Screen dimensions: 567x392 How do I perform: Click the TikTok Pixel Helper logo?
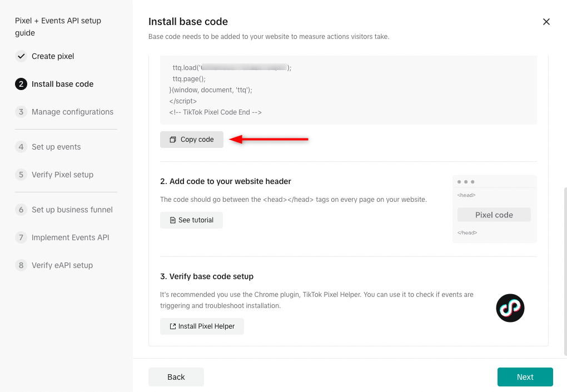click(510, 307)
